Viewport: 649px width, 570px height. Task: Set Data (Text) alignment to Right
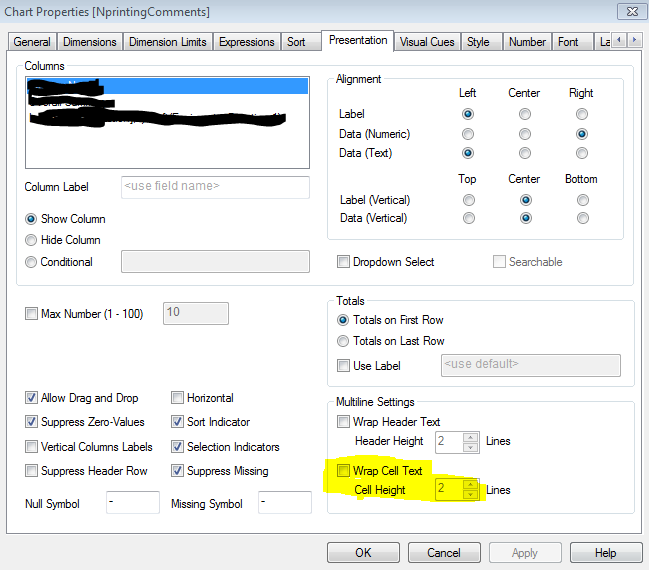582,153
